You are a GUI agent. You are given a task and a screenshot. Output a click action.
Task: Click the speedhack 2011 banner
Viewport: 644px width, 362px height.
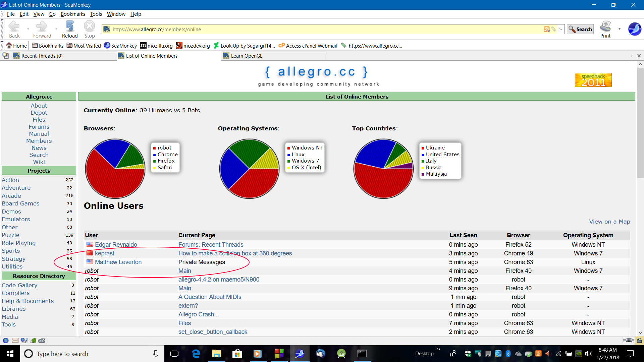point(593,80)
